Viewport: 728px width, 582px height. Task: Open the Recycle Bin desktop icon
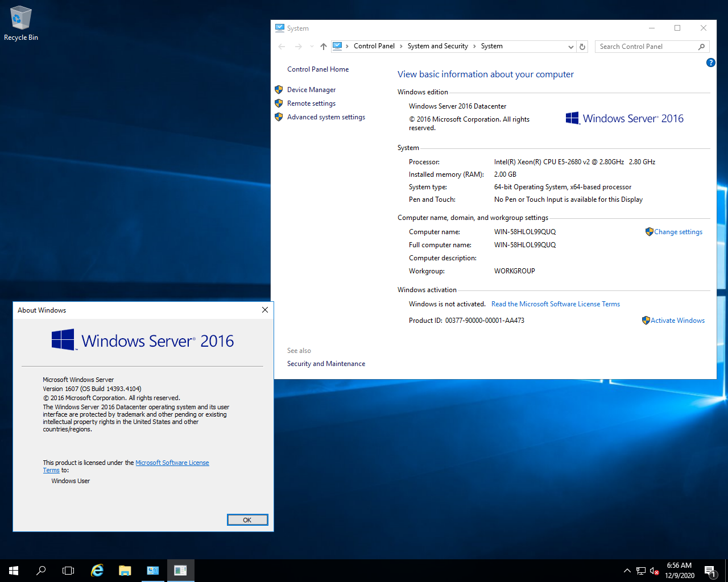pyautogui.click(x=20, y=23)
